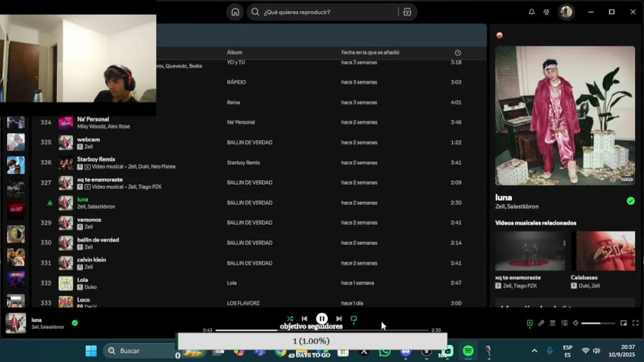
Task: Open artist link Miky Woodz, Alex Rose
Action: click(104, 127)
